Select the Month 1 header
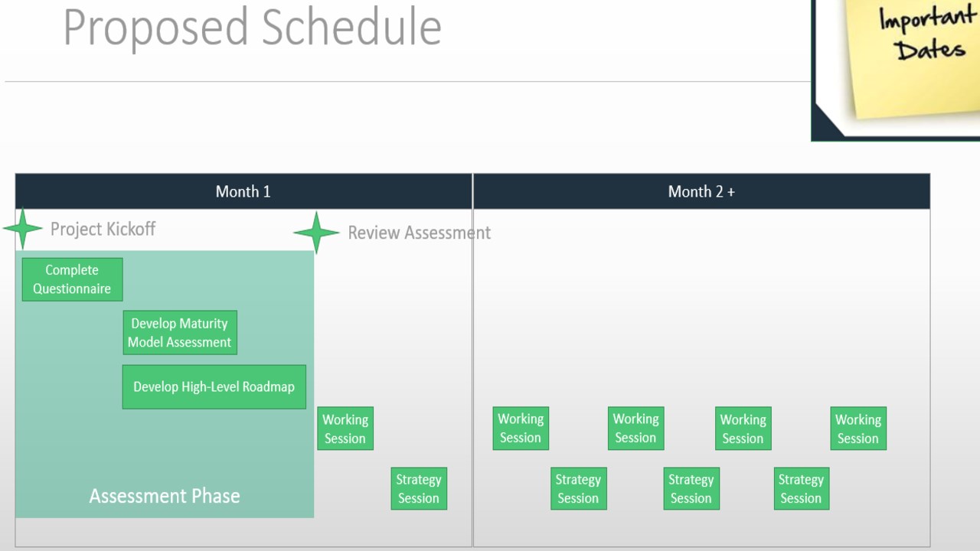Viewport: 980px width, 551px height. (x=243, y=191)
